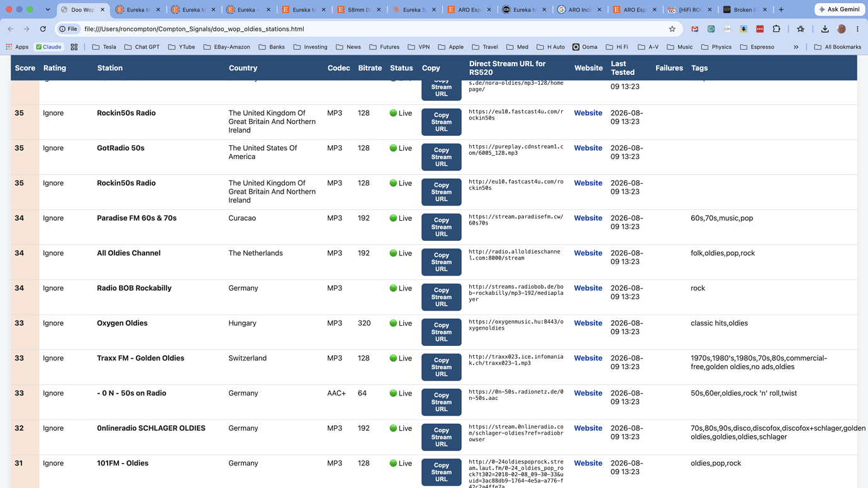868x488 pixels.
Task: Open the Ooma bookmark
Action: point(585,47)
